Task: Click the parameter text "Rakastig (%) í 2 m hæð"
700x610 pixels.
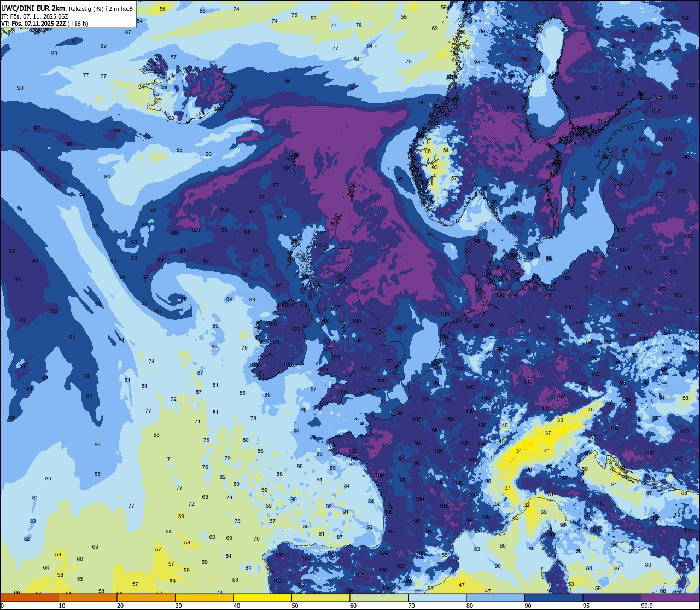Action: [100, 8]
